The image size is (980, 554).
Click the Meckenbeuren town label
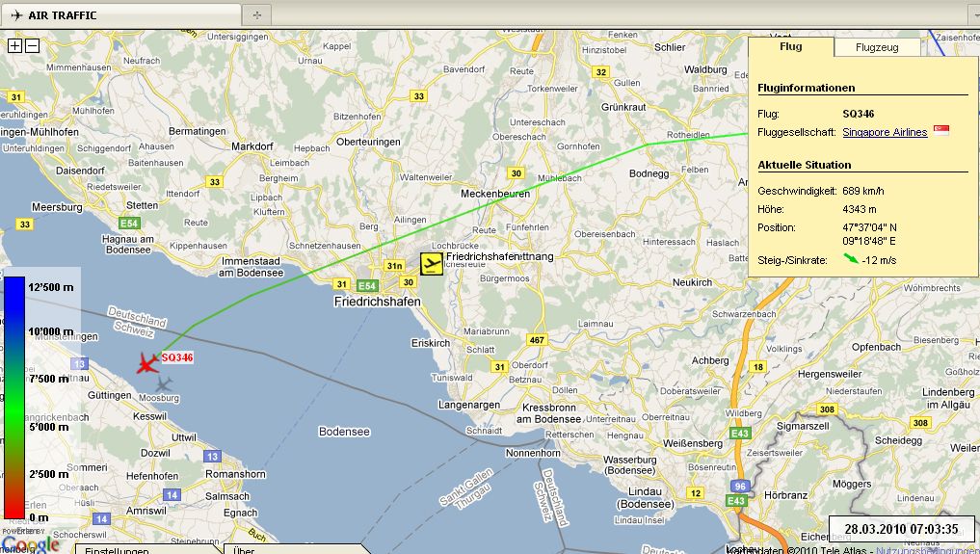pos(495,194)
